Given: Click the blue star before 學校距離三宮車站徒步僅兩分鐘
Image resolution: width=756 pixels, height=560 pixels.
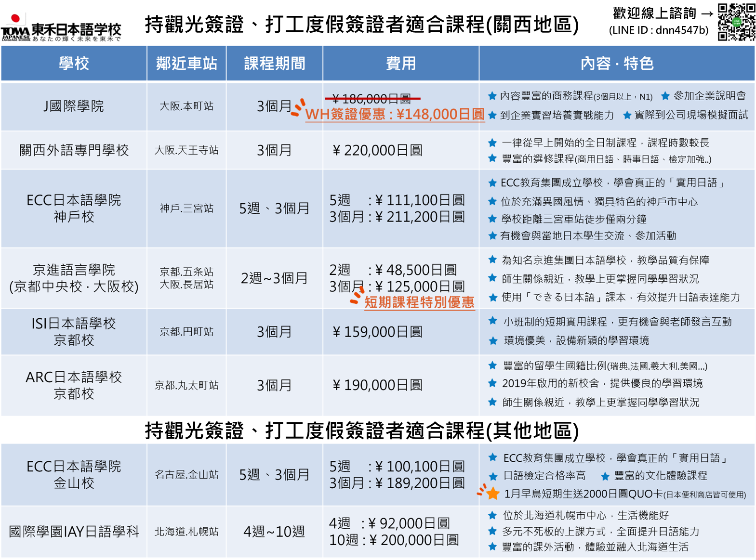Looking at the screenshot, I should [x=492, y=219].
